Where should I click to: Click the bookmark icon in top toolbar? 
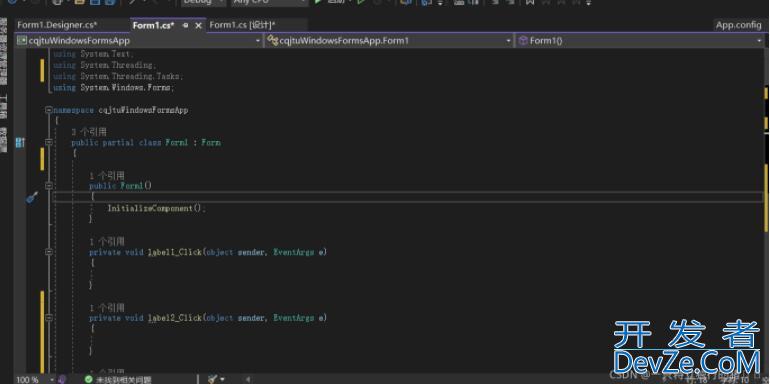(529, 2)
